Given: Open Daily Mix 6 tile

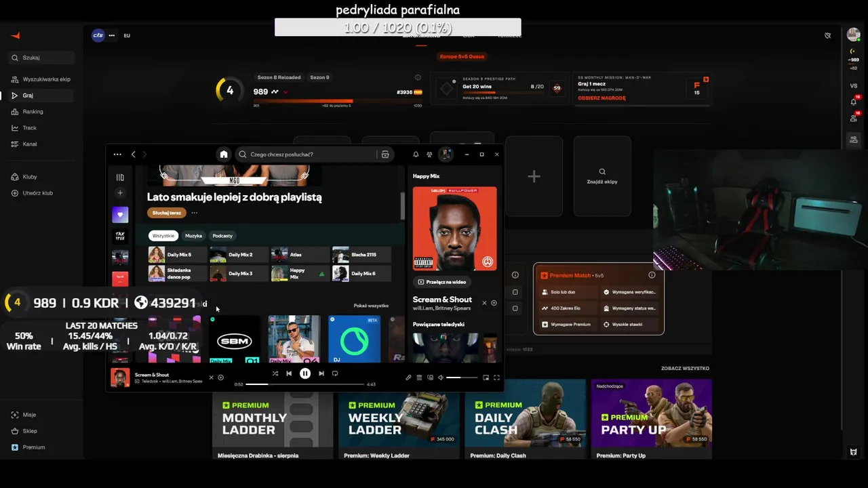Looking at the screenshot, I should 361,273.
